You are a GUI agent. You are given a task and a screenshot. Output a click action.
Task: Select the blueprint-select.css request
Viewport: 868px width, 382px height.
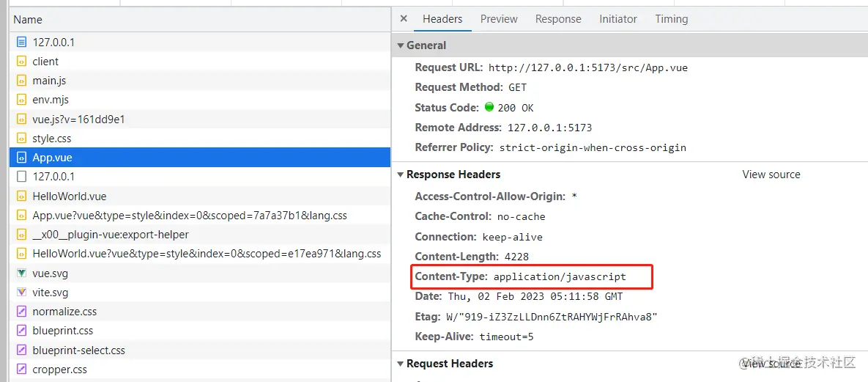pos(200,350)
